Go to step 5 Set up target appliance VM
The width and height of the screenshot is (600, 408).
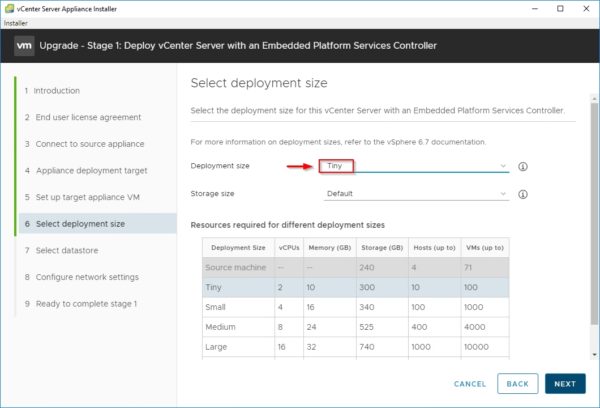click(82, 197)
